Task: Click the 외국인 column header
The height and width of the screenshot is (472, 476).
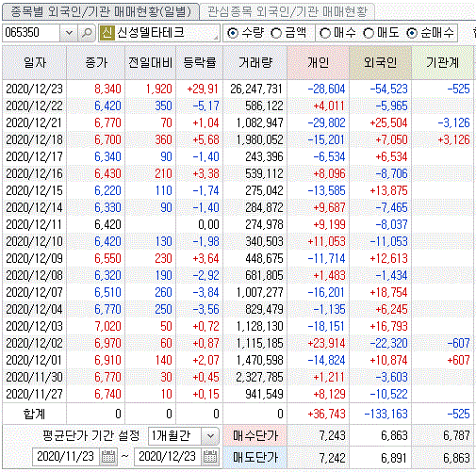Action: [x=380, y=62]
